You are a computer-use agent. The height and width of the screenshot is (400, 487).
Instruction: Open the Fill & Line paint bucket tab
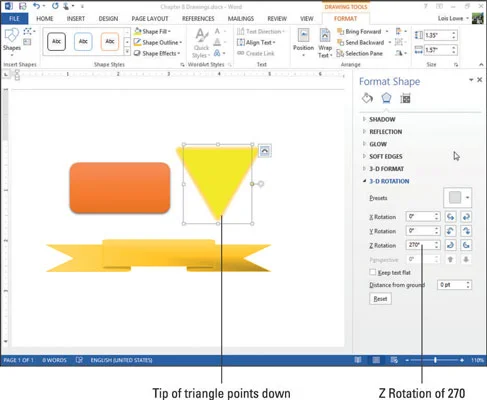[367, 98]
